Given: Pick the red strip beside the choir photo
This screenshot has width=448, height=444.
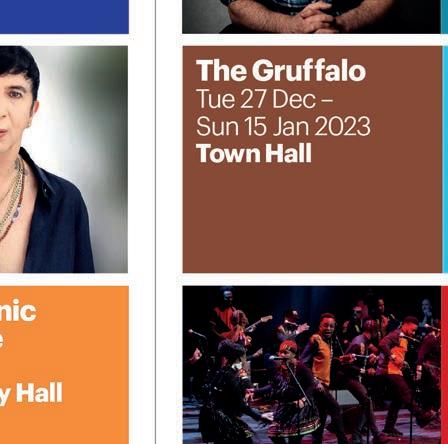Looking at the screenshot, I should 445,365.
